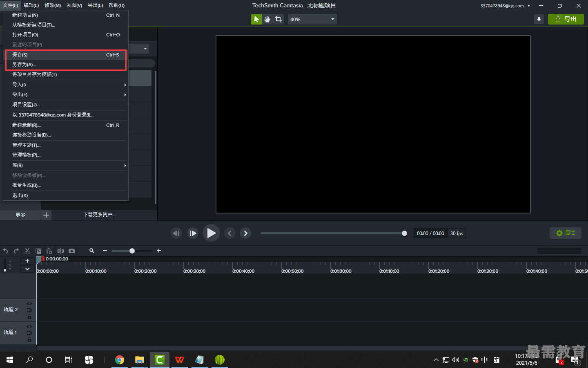
Task: Open 项目设置(J)... entry
Action: pyautogui.click(x=66, y=105)
